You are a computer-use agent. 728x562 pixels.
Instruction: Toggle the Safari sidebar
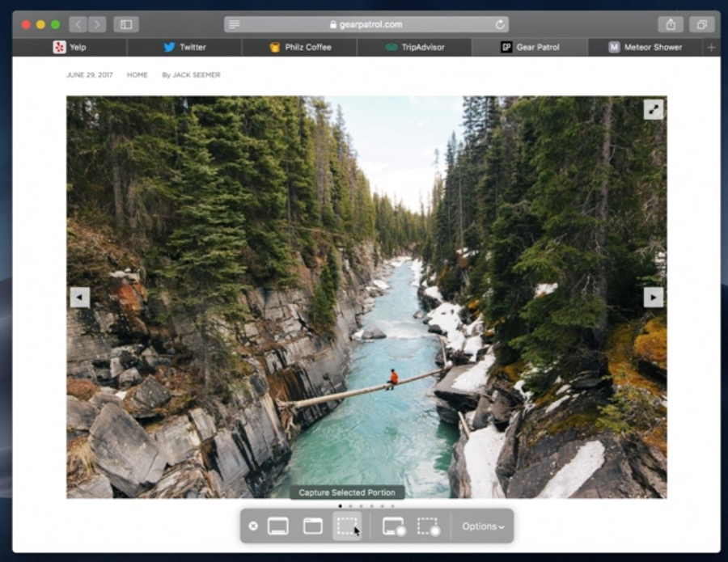(x=126, y=24)
